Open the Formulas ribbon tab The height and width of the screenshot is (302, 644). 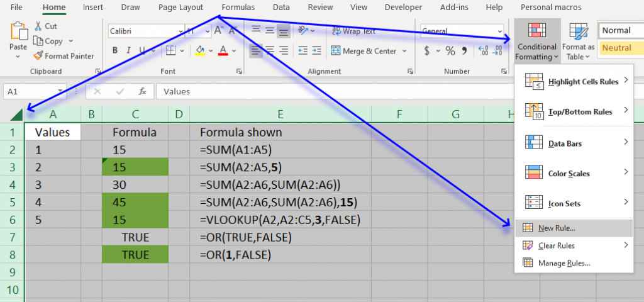pyautogui.click(x=238, y=8)
